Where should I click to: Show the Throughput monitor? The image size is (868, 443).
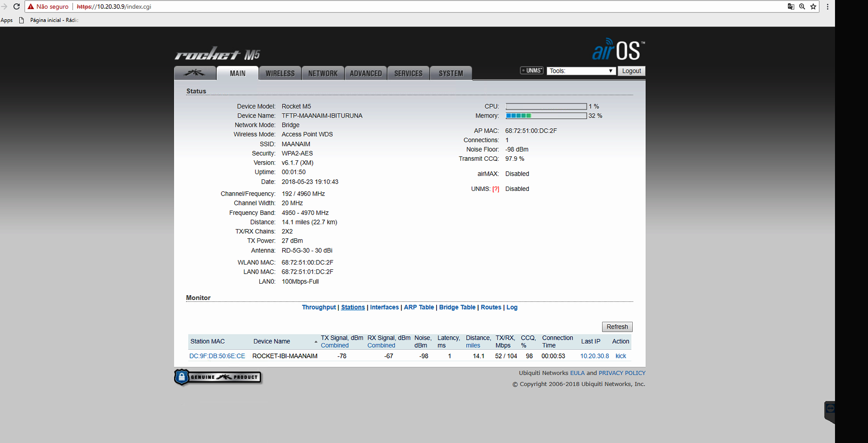pos(319,308)
